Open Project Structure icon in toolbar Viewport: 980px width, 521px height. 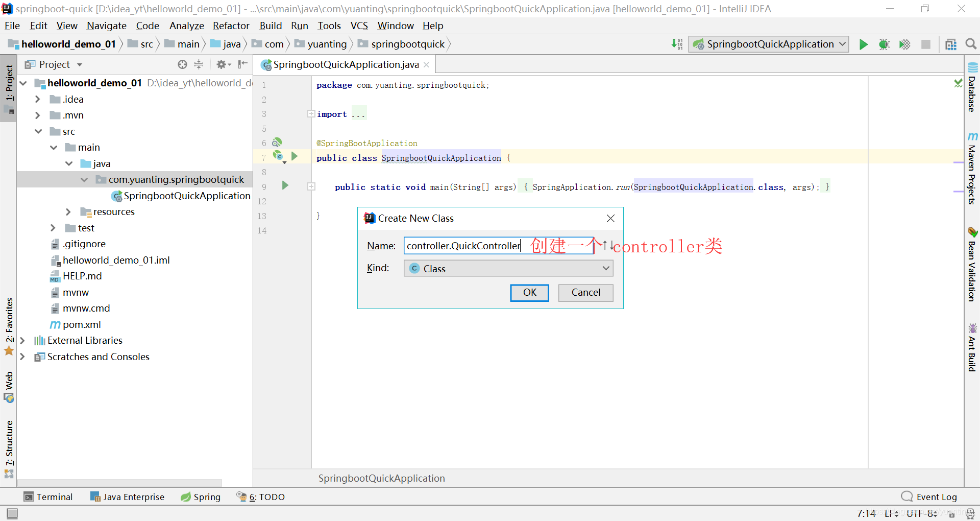click(950, 44)
